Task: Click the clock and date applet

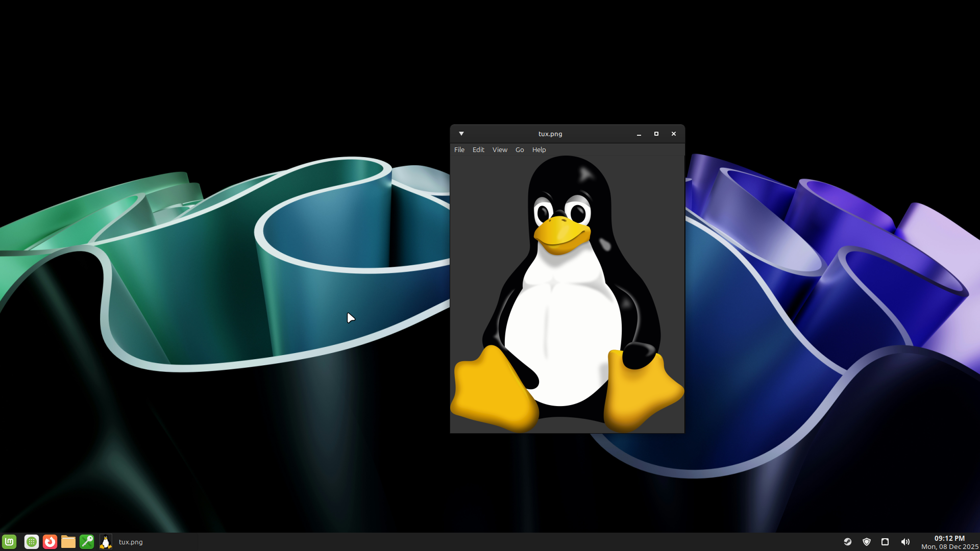Action: (x=949, y=542)
